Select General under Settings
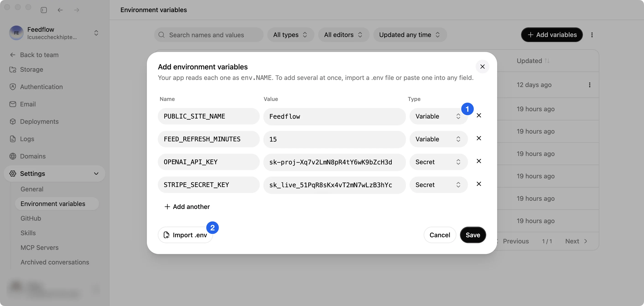The image size is (644, 306). (32, 189)
